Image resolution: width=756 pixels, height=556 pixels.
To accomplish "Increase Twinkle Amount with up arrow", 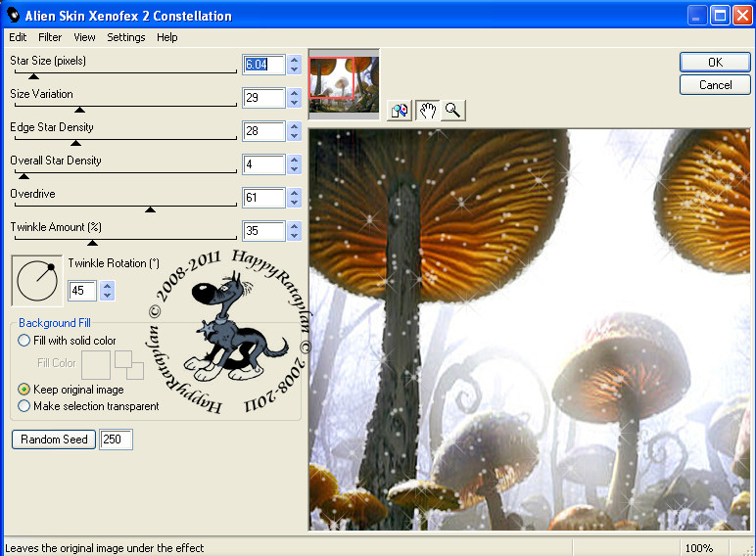I will point(294,225).
